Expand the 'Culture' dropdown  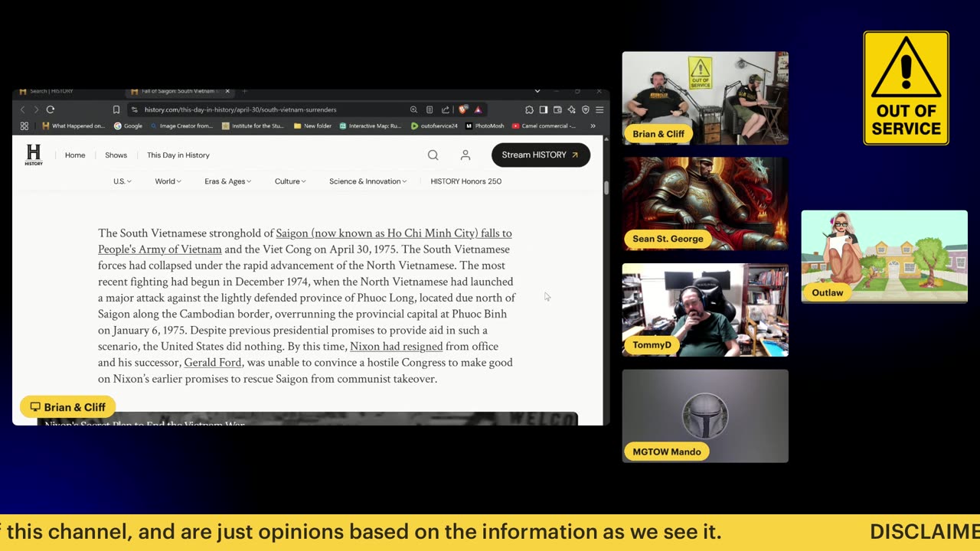pyautogui.click(x=290, y=181)
